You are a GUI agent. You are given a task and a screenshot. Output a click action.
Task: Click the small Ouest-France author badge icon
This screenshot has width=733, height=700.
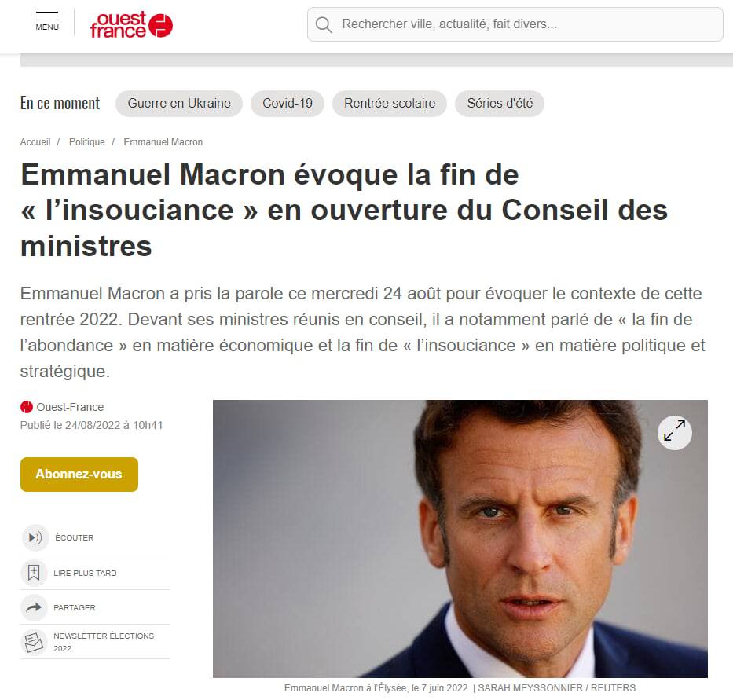[27, 407]
